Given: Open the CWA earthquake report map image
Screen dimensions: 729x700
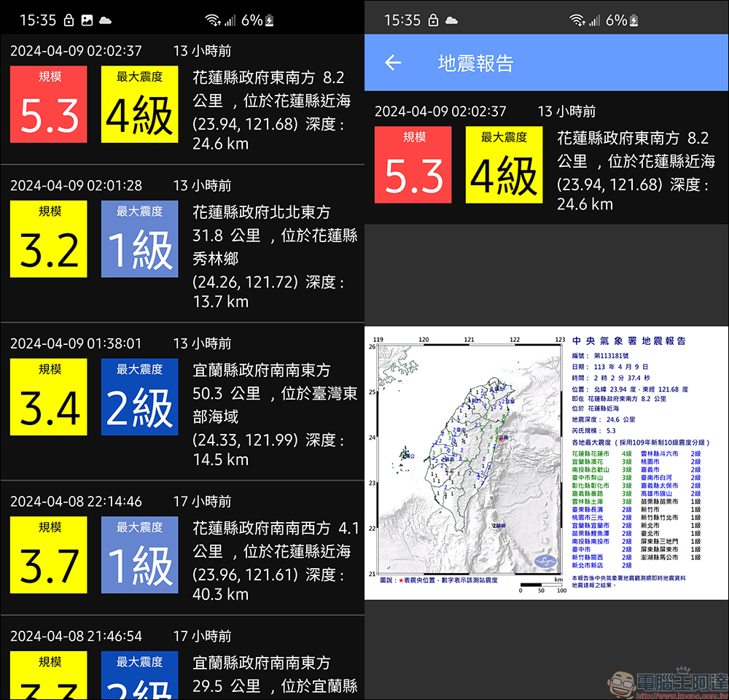Looking at the screenshot, I should pyautogui.click(x=546, y=463).
